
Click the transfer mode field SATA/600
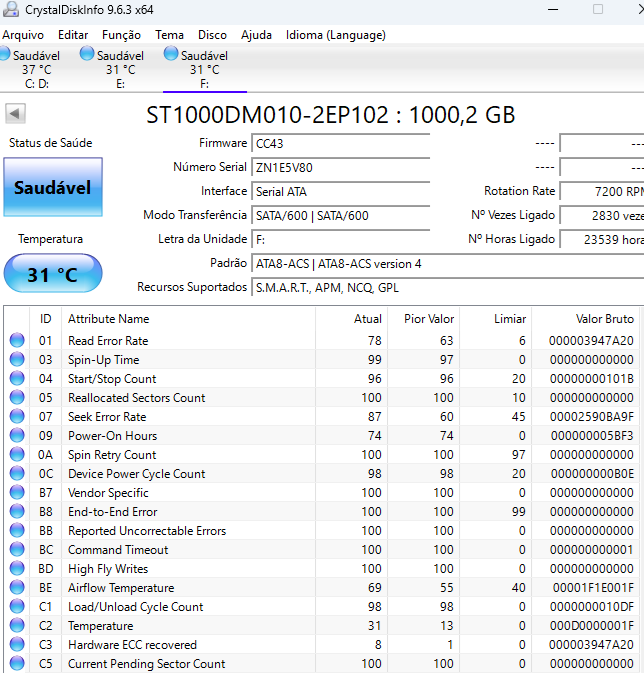[x=340, y=215]
